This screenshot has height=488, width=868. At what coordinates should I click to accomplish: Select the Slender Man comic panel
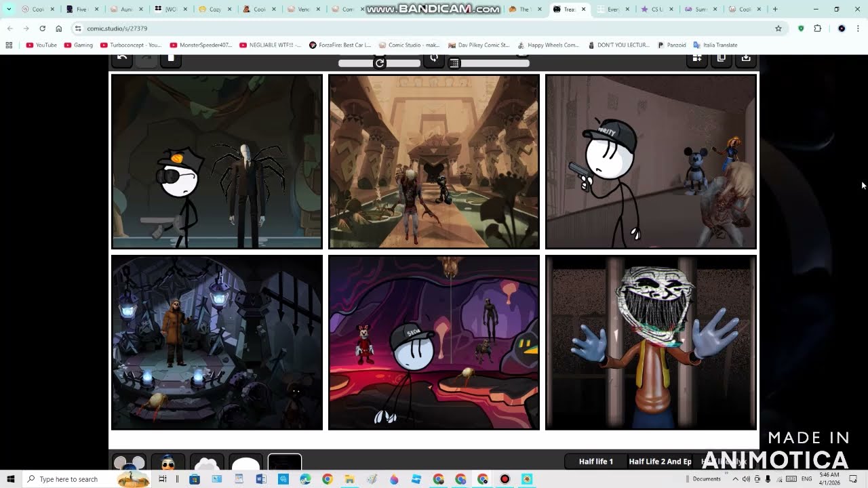[217, 162]
